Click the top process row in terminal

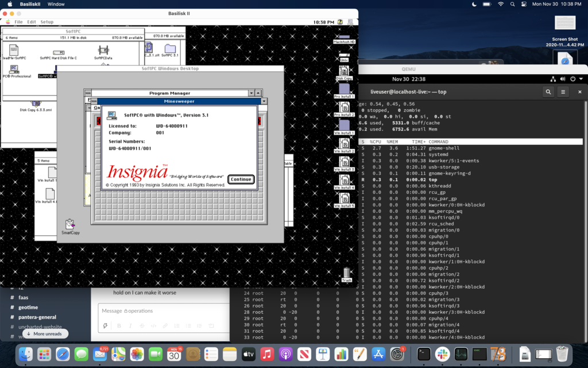470,180
